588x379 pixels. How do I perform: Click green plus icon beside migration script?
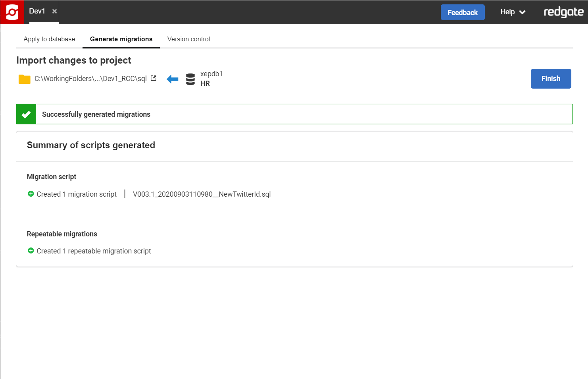31,194
